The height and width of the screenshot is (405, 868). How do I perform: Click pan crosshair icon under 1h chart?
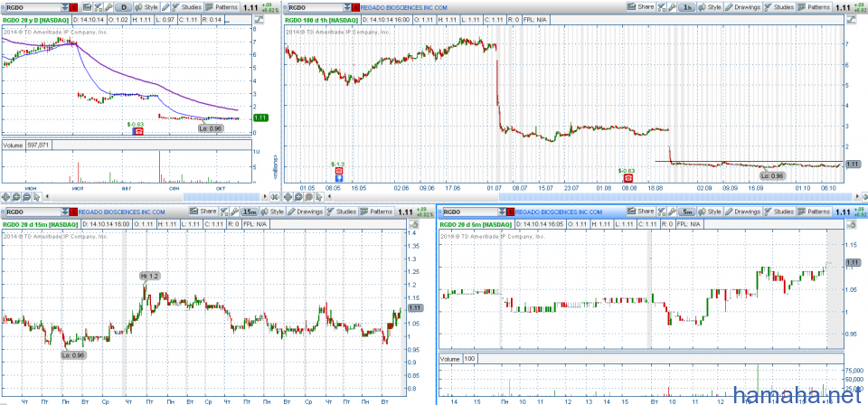[x=288, y=197]
